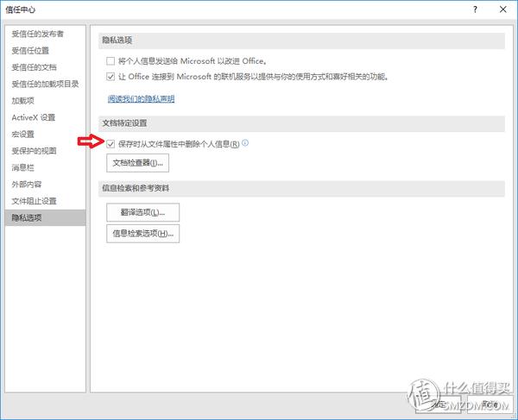
Task: Confirm with the 确定 button
Action: click(x=439, y=404)
